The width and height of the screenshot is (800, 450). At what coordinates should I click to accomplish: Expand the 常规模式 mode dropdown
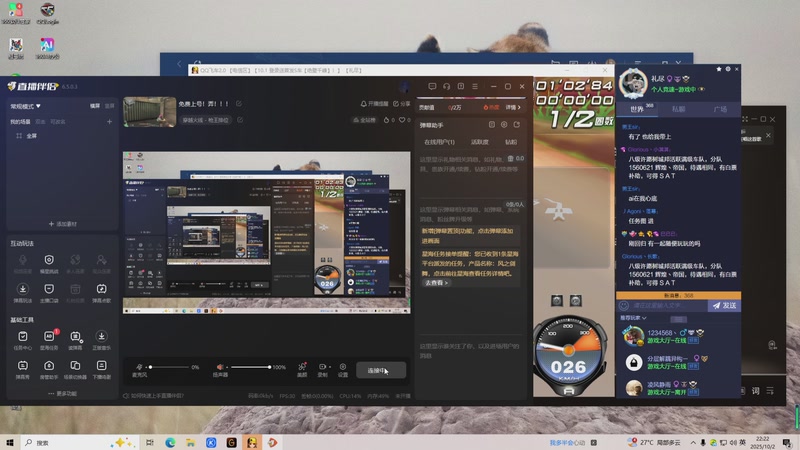click(26, 106)
